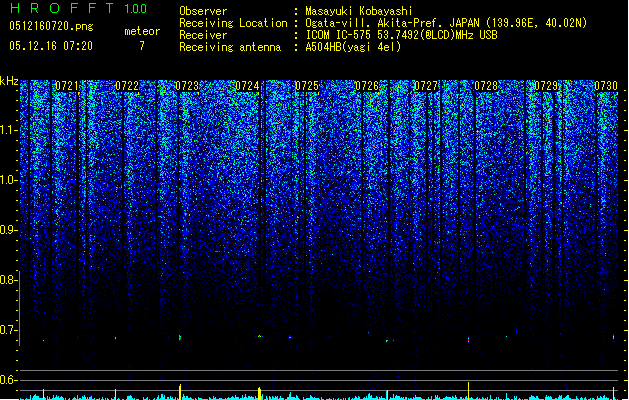Click antenna value A504HB(yagi 4el)

tap(353, 47)
